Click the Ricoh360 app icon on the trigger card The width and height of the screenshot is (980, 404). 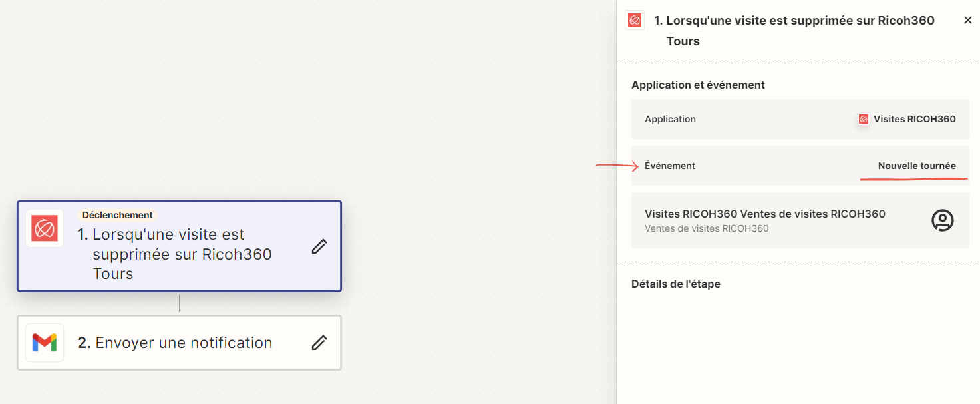(x=45, y=228)
